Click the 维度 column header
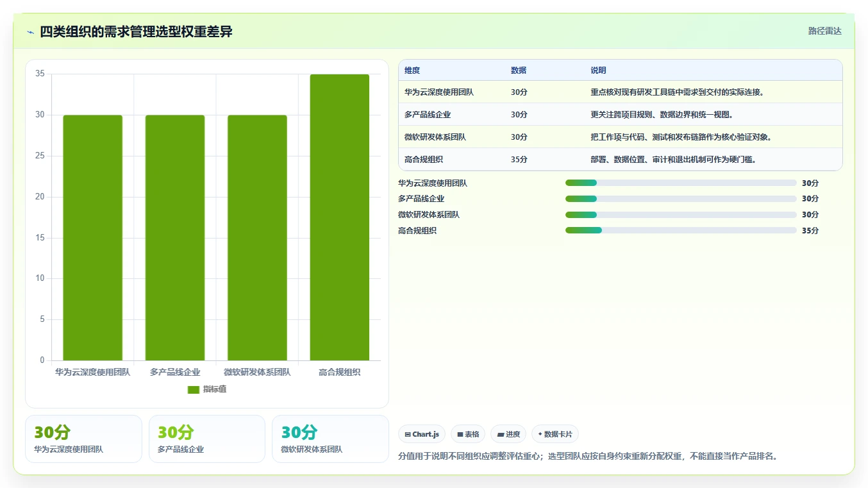The image size is (868, 488). tap(412, 71)
